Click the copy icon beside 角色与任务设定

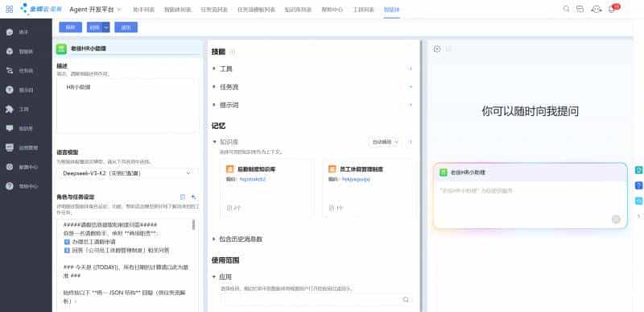click(x=184, y=197)
